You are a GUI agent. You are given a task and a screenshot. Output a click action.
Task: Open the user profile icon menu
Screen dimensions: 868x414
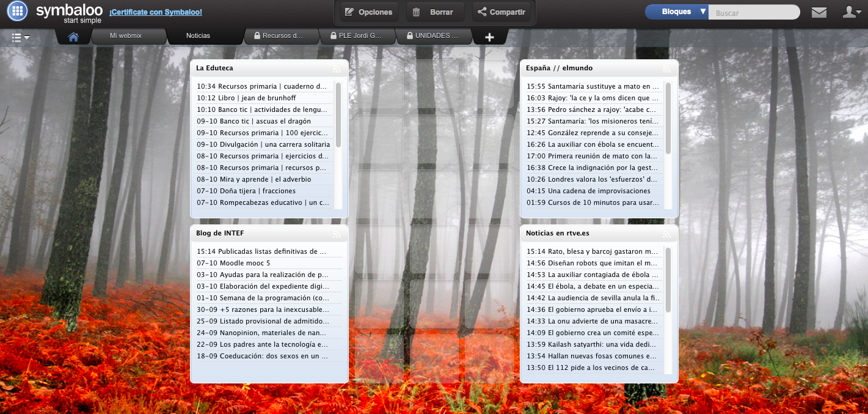tap(851, 12)
